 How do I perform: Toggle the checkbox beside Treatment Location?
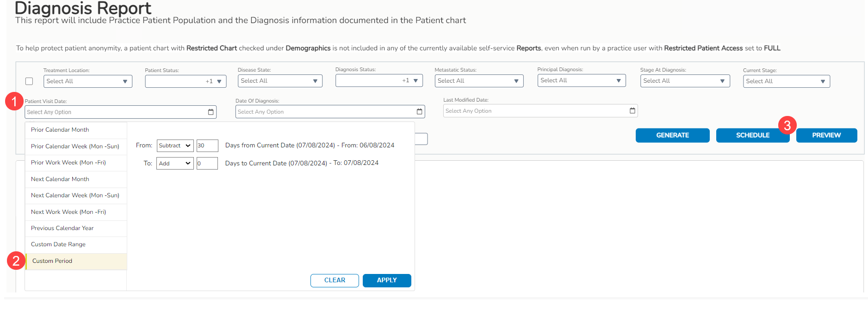point(29,81)
